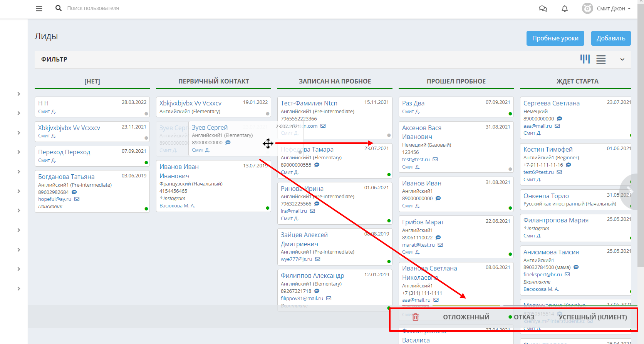644x344 pixels.
Task: Expand the fourth sidebar chevron
Action: click(x=19, y=152)
